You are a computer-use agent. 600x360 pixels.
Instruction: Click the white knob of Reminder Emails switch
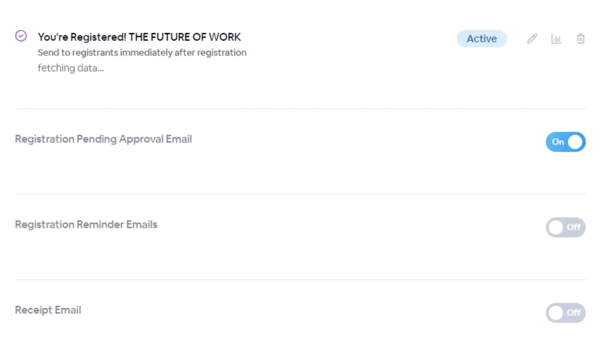point(556,227)
